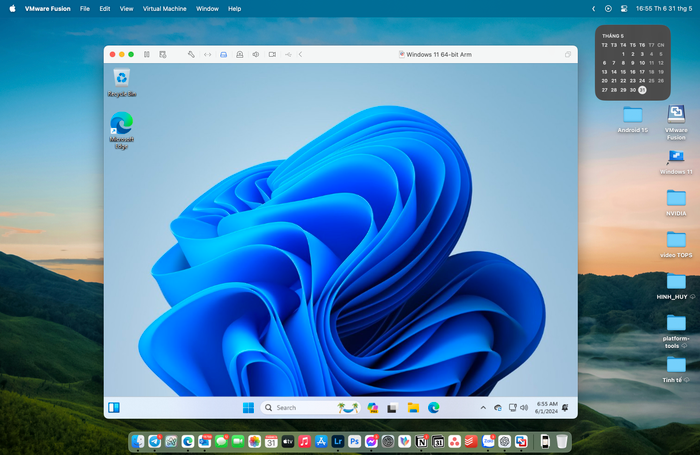Select the Windows 11 desktop shortcut
700x455 pixels.
[676, 162]
